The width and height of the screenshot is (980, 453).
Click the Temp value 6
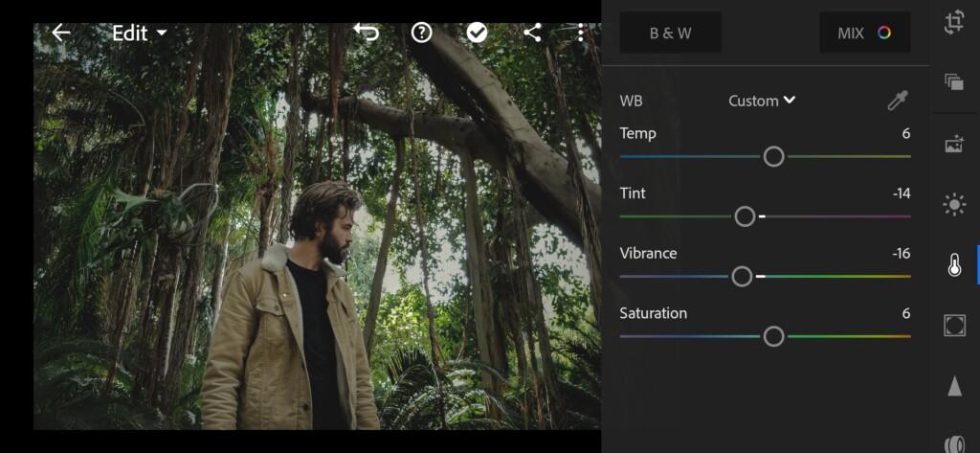click(x=905, y=133)
